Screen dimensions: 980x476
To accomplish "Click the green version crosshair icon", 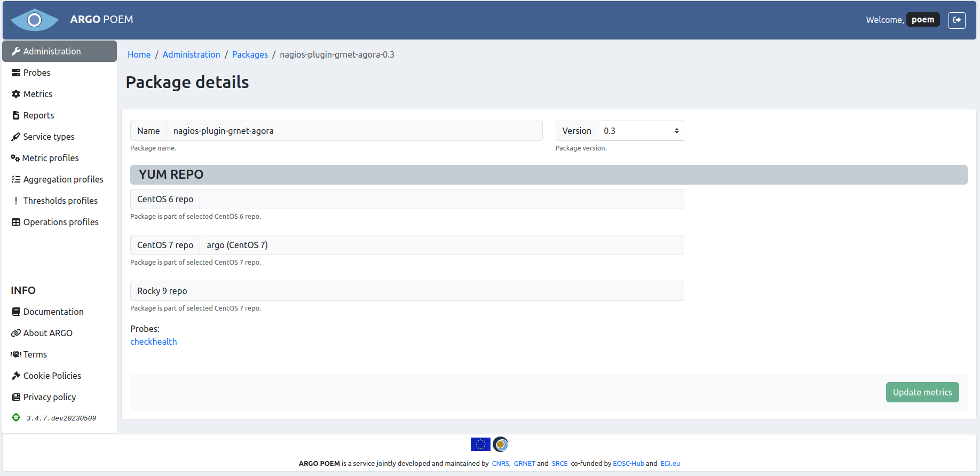I will click(16, 417).
